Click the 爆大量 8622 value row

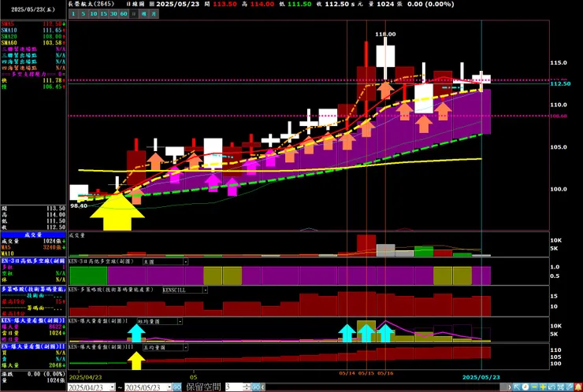[x=33, y=327]
